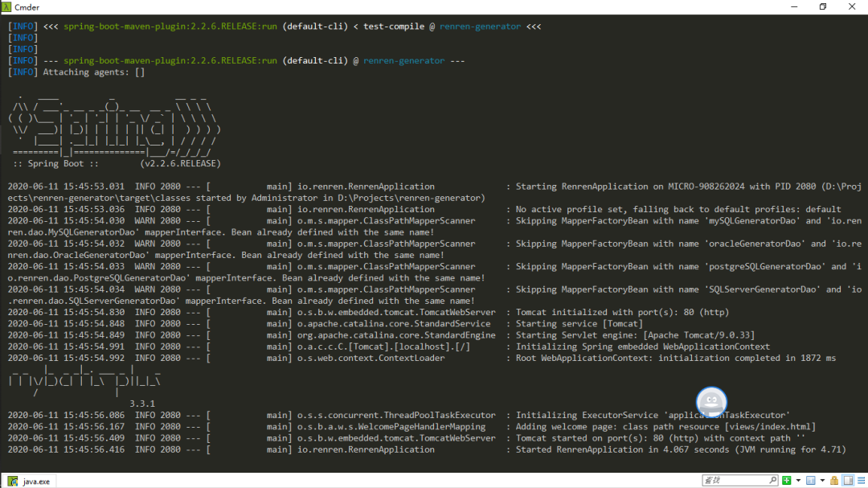868x488 pixels.
Task: Click the floating round robot face icon
Action: 711,401
